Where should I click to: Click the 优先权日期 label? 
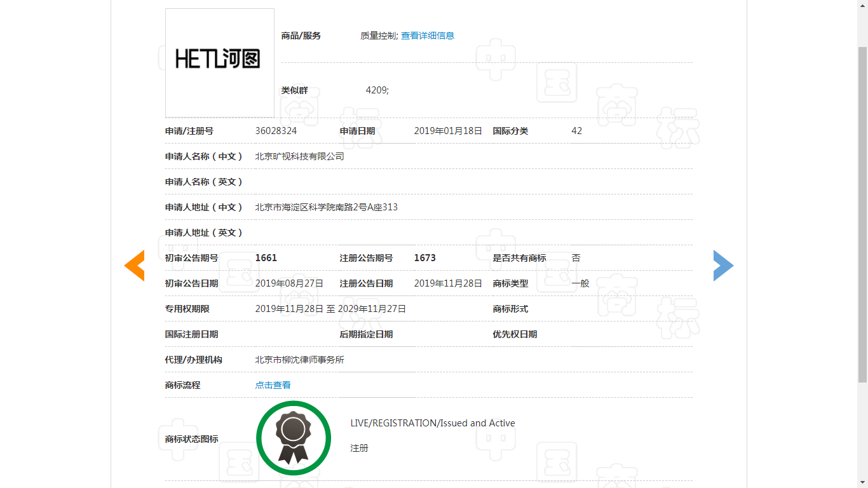pyautogui.click(x=515, y=334)
